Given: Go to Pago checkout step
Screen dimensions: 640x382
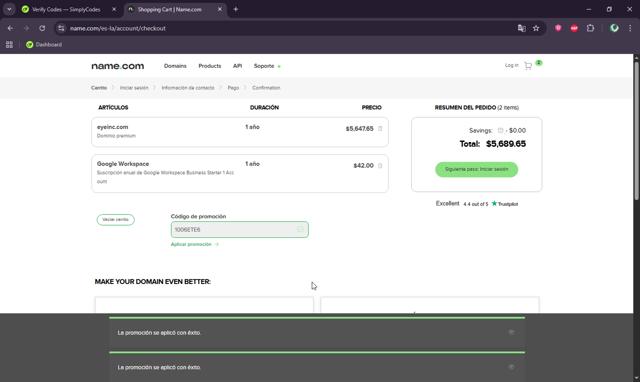Looking at the screenshot, I should click(x=233, y=88).
